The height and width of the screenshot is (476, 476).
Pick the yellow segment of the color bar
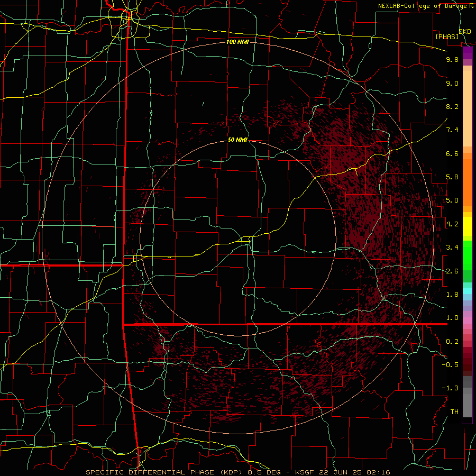coord(467,226)
